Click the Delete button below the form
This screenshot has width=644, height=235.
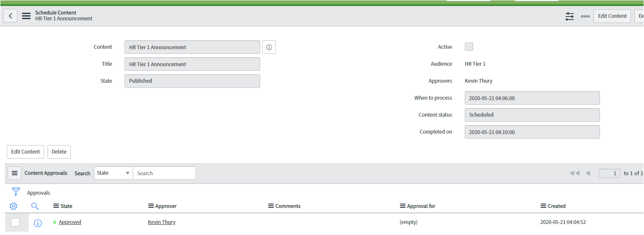59,152
